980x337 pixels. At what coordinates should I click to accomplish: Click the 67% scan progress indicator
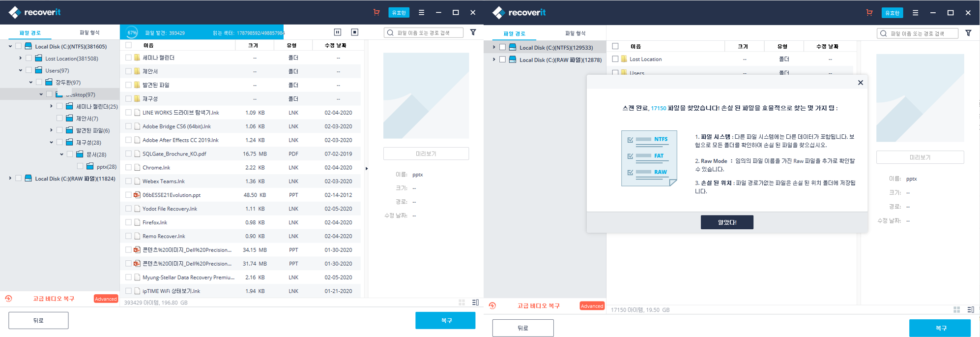click(132, 32)
